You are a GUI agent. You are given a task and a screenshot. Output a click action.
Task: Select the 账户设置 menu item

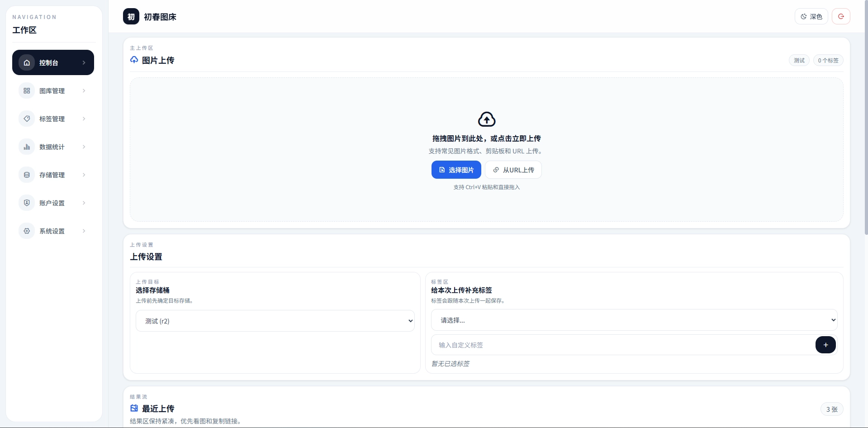click(x=53, y=203)
